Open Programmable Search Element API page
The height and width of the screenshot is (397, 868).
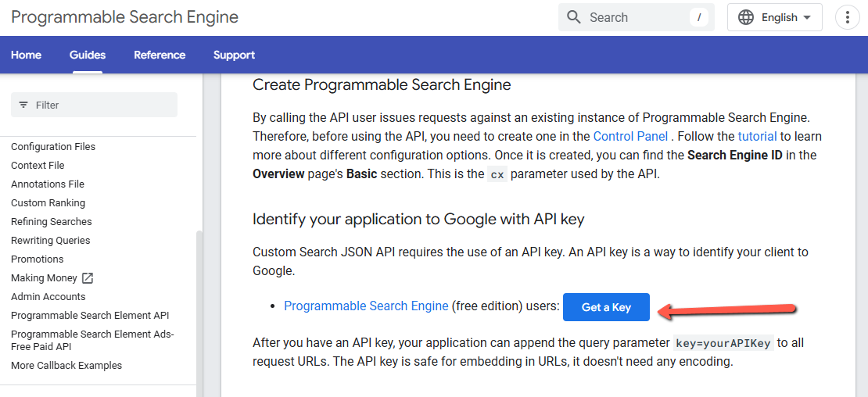tap(90, 316)
